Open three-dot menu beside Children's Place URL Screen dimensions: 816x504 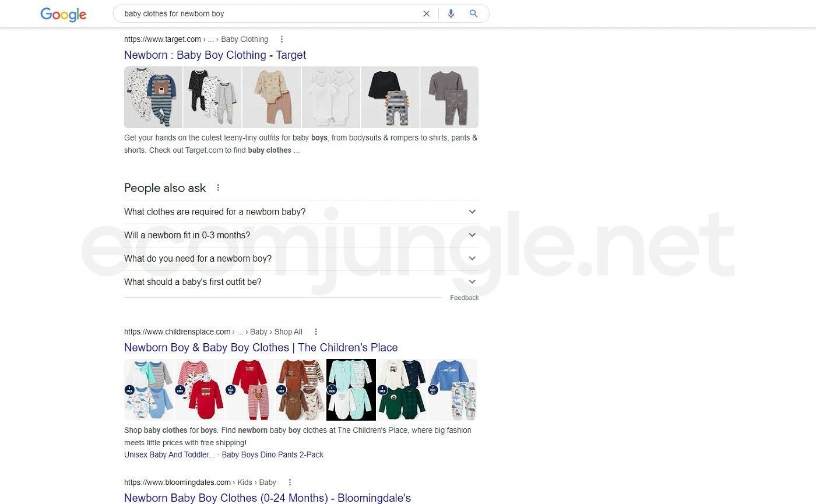[316, 332]
